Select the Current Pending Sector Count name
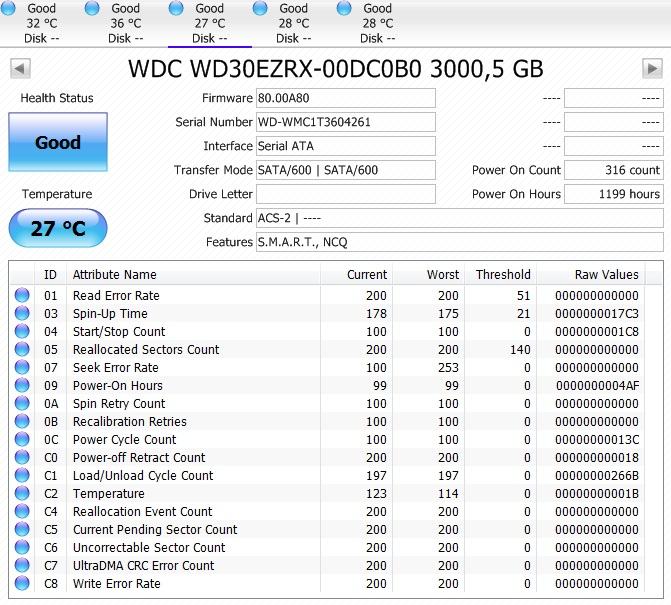671x605 pixels. (155, 530)
